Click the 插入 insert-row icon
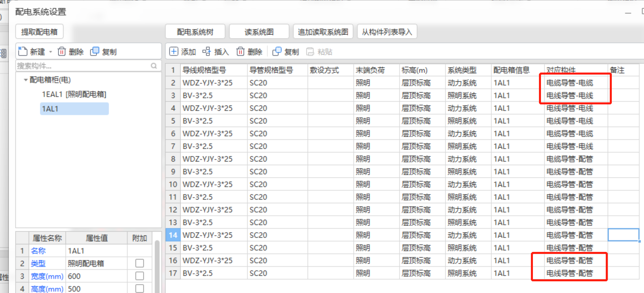This screenshot has width=644, height=293. tap(206, 52)
